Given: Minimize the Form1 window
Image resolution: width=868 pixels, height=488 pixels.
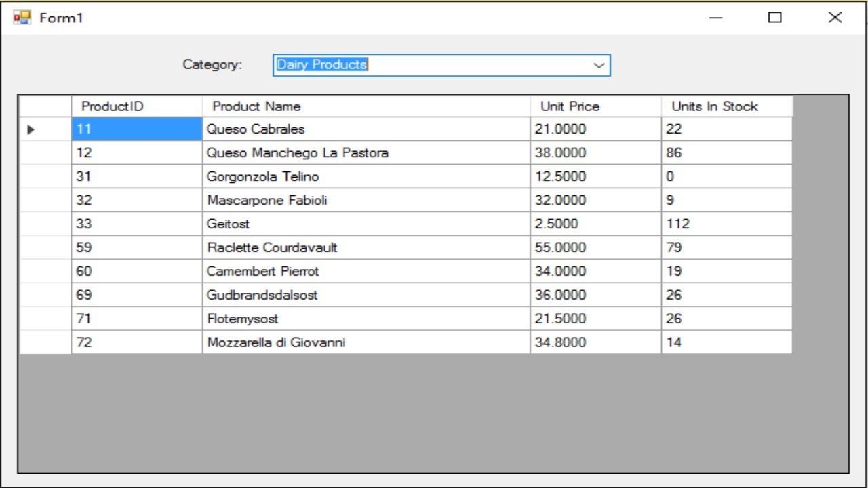Looking at the screenshot, I should point(715,18).
